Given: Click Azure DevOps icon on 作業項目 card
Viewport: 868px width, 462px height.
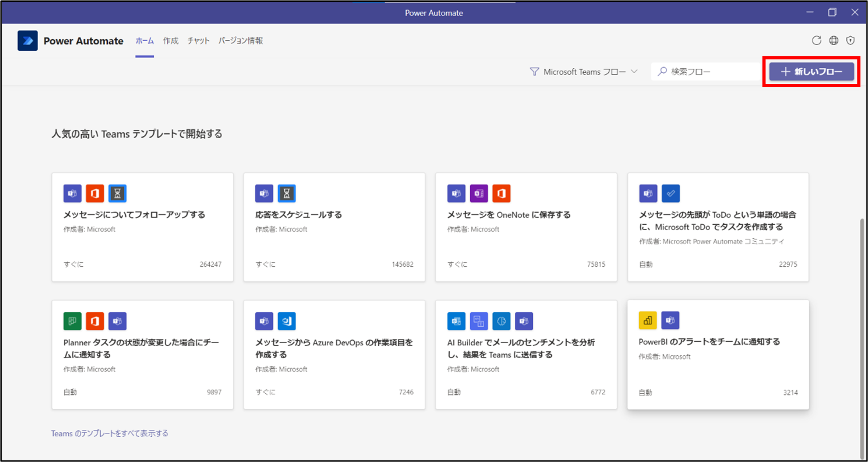Looking at the screenshot, I should click(x=287, y=321).
